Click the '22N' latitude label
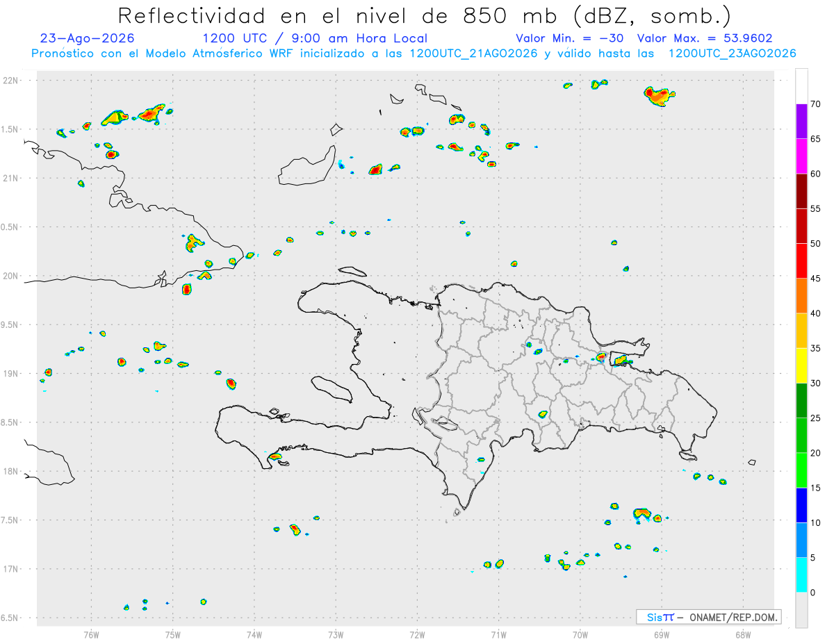This screenshot has height=644, width=834. pos(12,81)
